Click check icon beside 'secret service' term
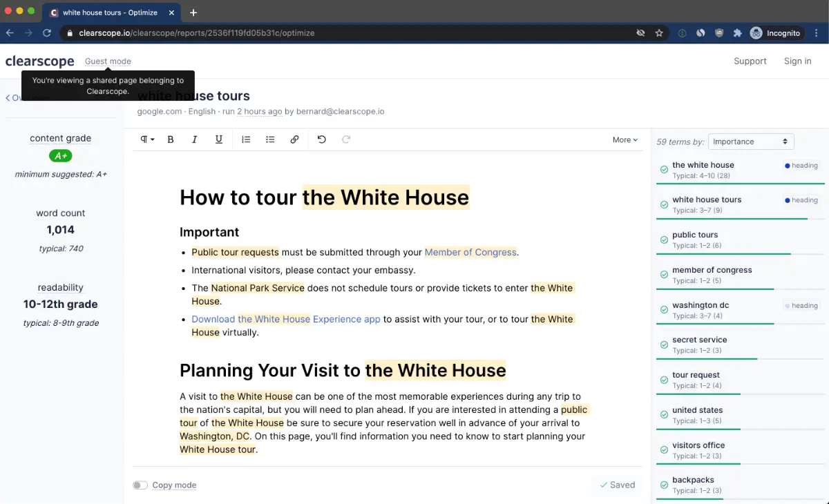Viewport: 829px width, 504px height. point(664,345)
